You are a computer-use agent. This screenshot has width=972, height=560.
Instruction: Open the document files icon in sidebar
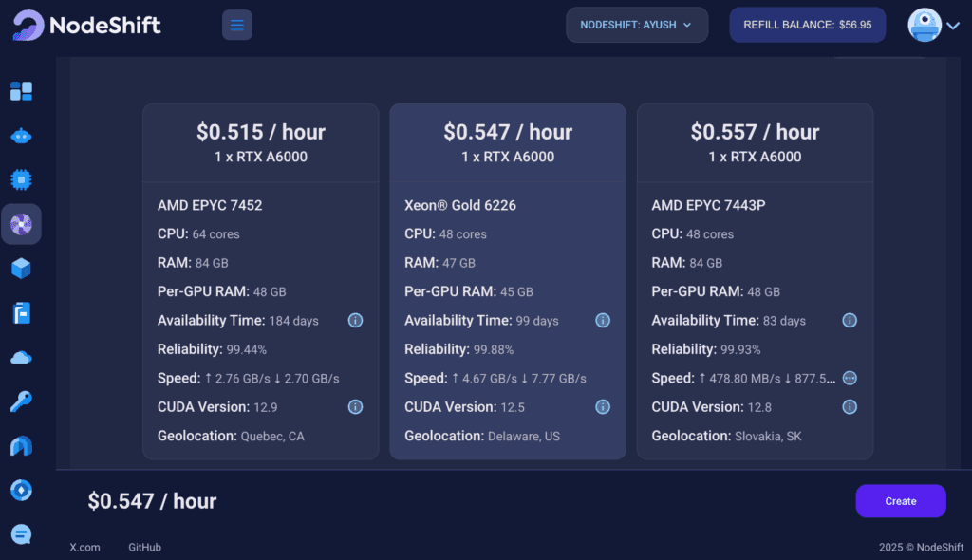21,313
